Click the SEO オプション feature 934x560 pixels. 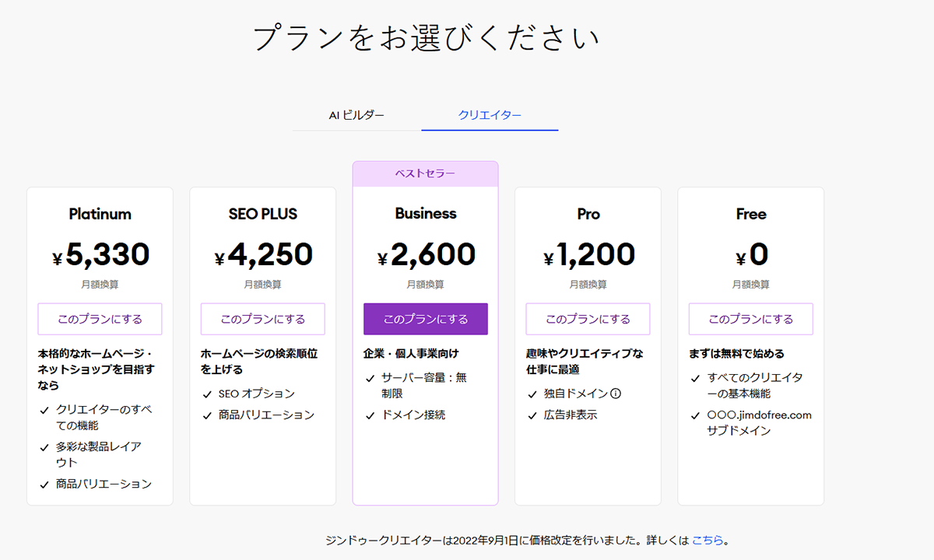pos(257,394)
